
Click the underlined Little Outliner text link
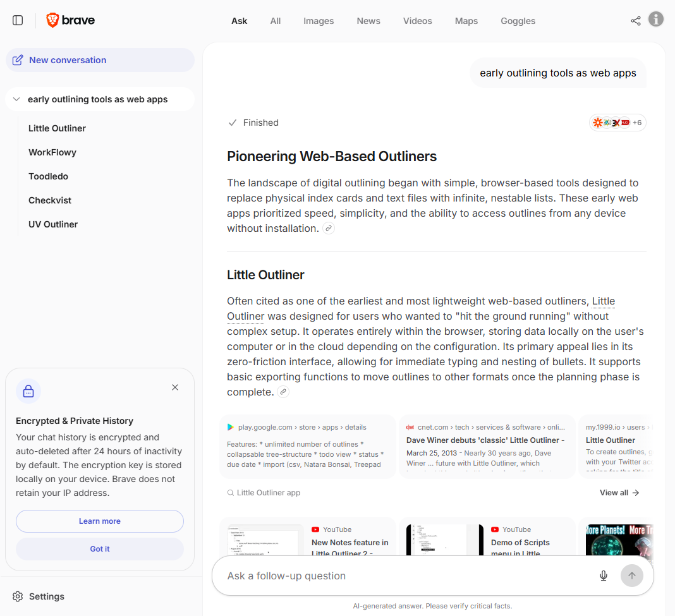click(x=603, y=301)
